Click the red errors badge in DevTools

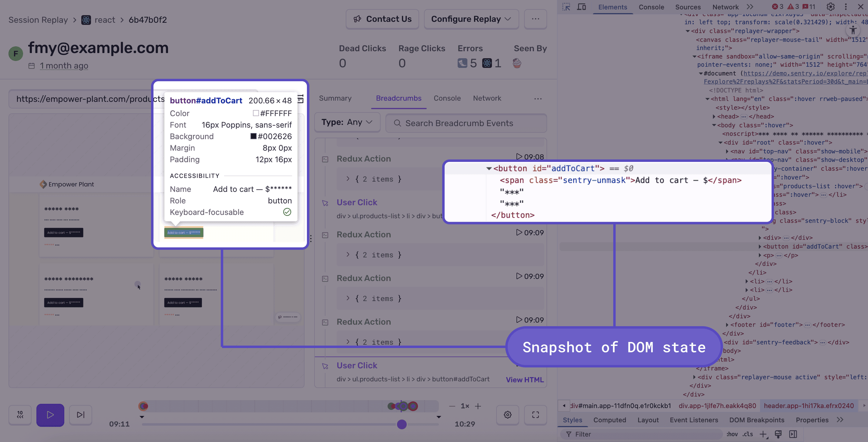(777, 7)
